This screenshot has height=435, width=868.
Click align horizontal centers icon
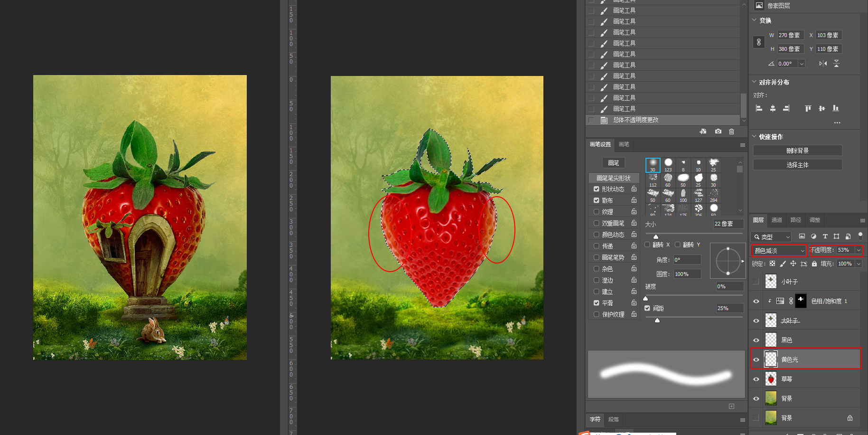coord(773,108)
